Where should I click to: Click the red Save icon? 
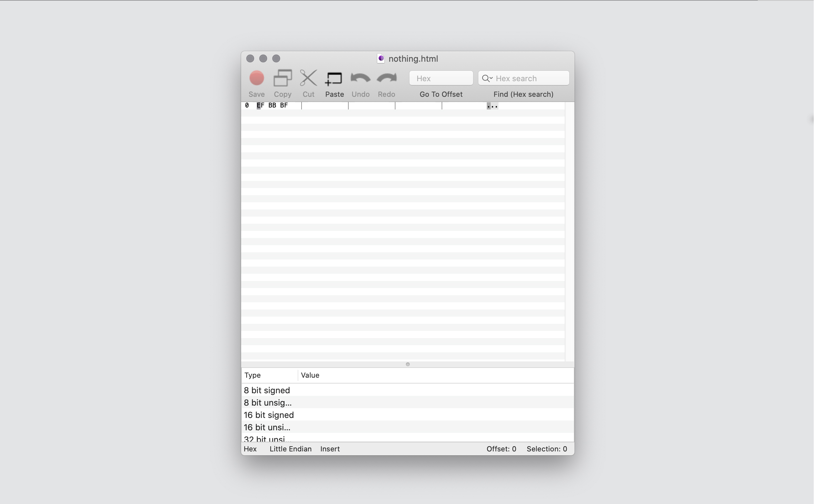click(256, 78)
